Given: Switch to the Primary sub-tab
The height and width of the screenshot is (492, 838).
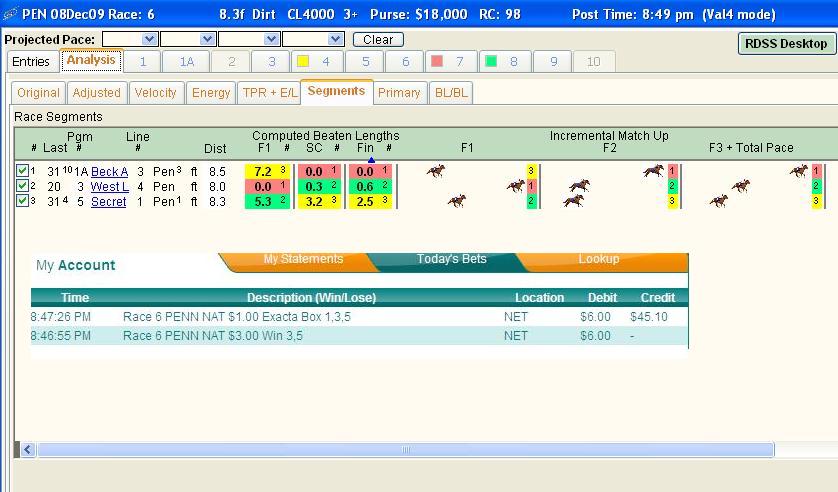Looking at the screenshot, I should click(399, 92).
